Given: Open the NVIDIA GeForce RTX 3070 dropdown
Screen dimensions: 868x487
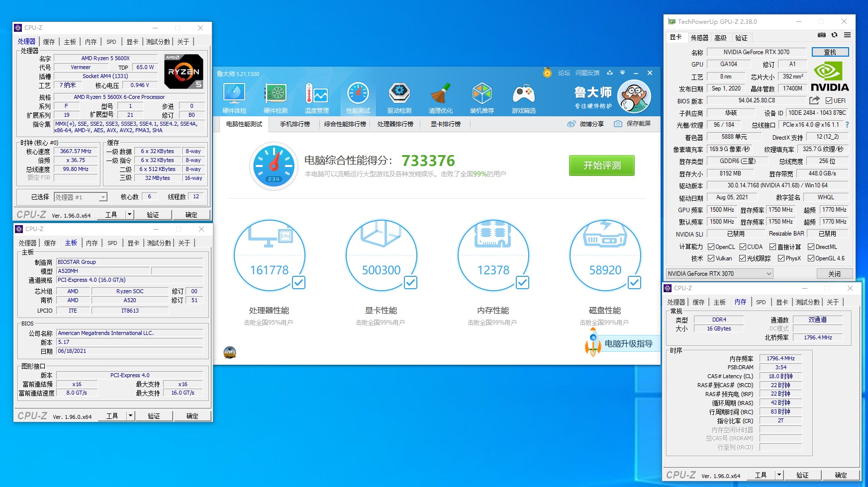Looking at the screenshot, I should click(x=769, y=274).
